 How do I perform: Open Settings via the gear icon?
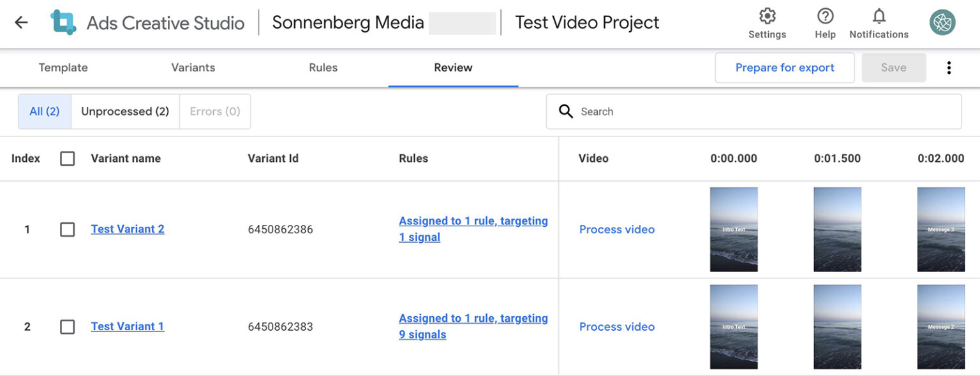click(x=767, y=16)
